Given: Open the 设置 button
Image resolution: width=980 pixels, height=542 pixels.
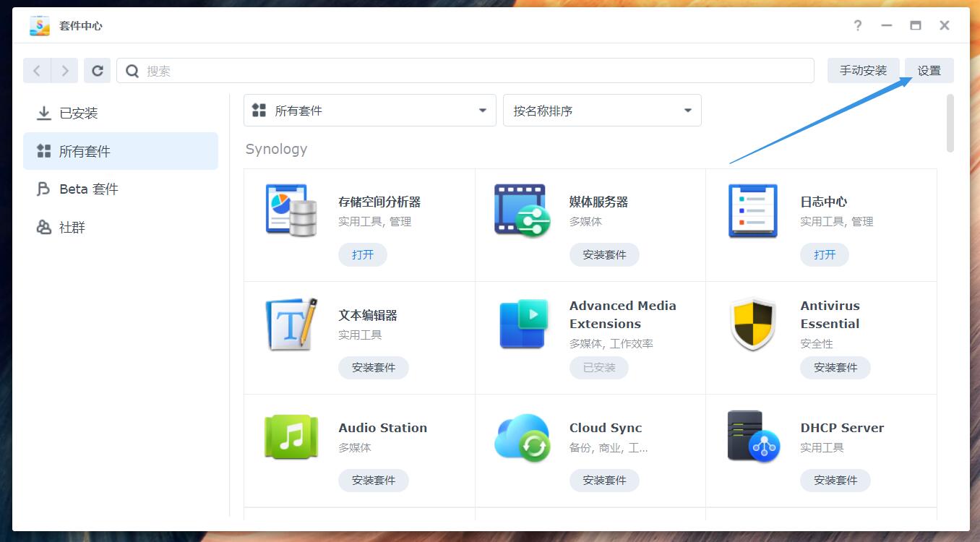Looking at the screenshot, I should pos(929,71).
